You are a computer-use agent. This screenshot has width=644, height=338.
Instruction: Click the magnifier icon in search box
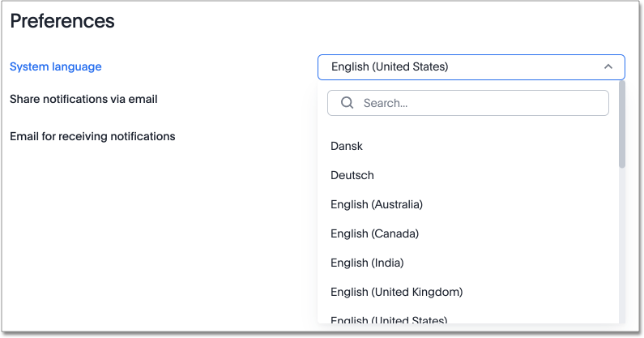pos(348,103)
